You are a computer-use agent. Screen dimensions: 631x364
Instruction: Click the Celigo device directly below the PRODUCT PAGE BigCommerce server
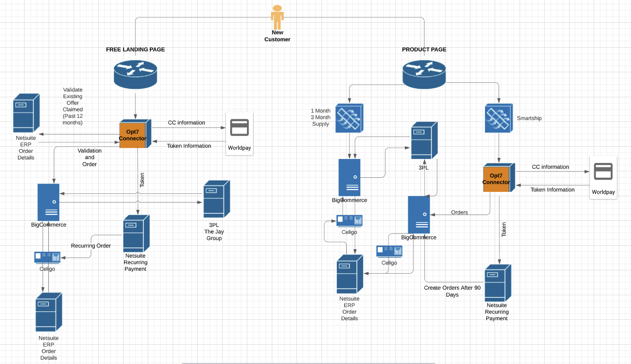349,221
